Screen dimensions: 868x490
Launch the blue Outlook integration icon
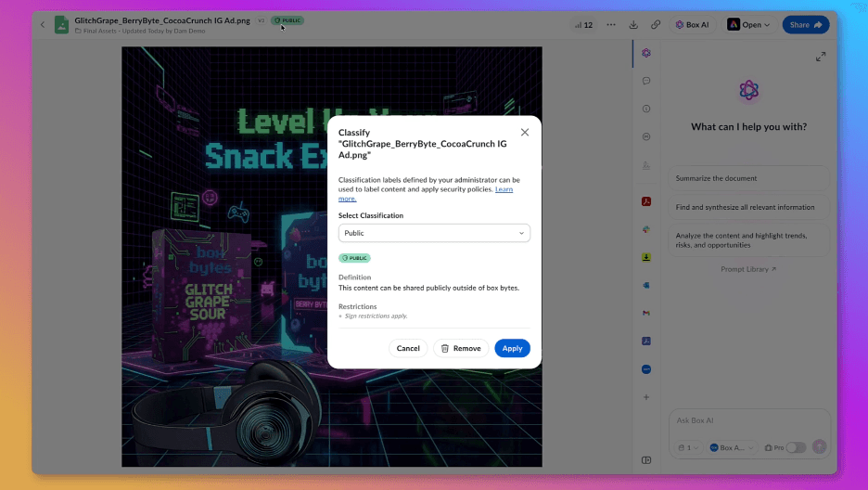click(646, 285)
